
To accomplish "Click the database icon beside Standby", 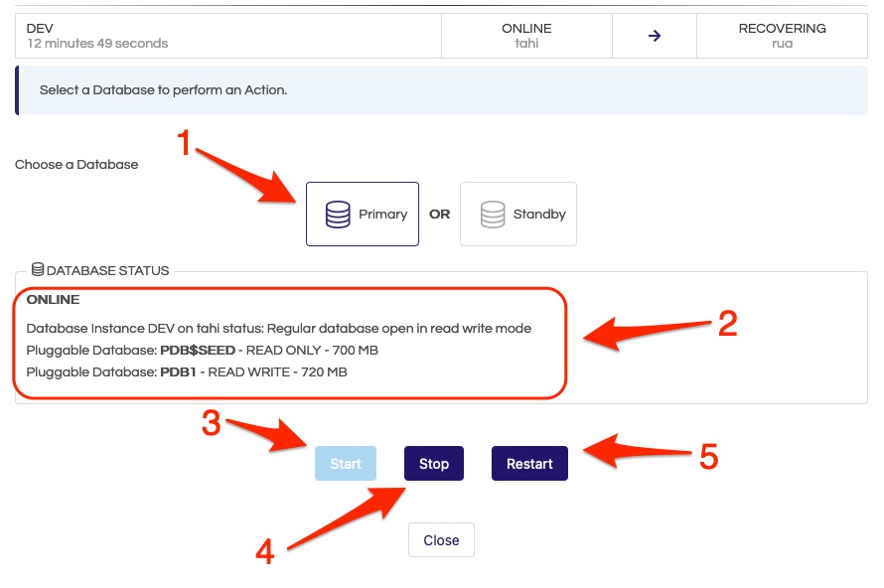I will tap(492, 214).
